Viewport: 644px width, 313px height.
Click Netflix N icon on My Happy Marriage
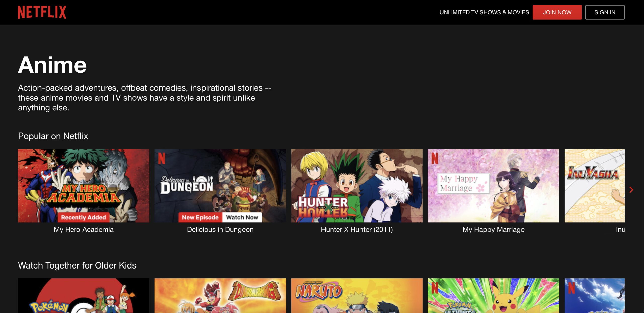(x=435, y=158)
